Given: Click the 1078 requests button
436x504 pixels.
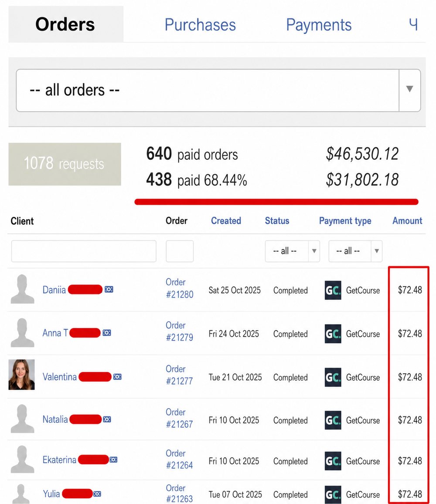Looking at the screenshot, I should [x=65, y=164].
